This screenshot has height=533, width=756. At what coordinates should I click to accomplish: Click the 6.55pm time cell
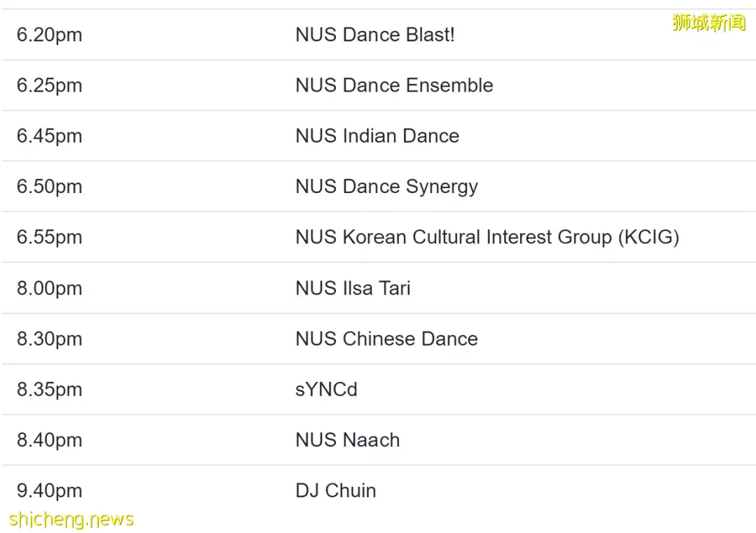pyautogui.click(x=50, y=237)
